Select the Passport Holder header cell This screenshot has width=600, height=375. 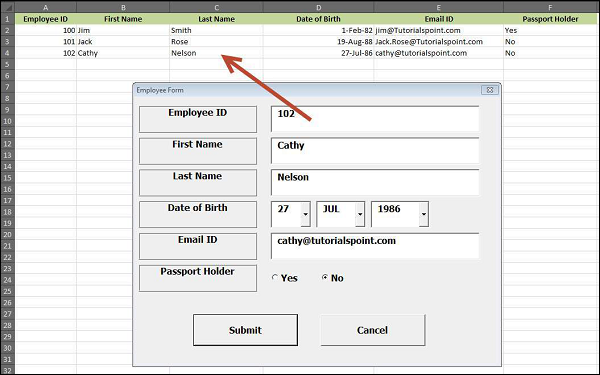click(550, 19)
